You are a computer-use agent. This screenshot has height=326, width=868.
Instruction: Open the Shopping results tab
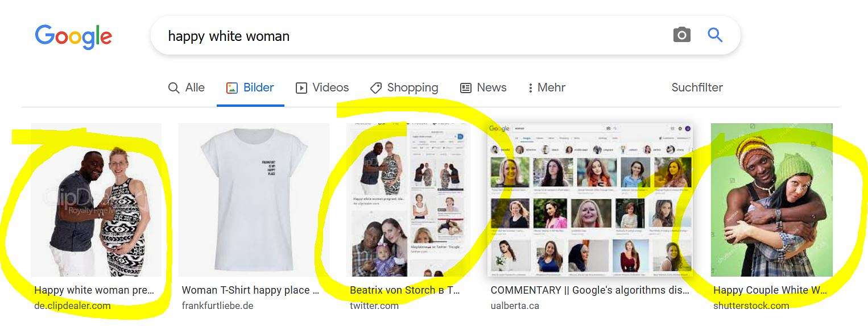(404, 88)
